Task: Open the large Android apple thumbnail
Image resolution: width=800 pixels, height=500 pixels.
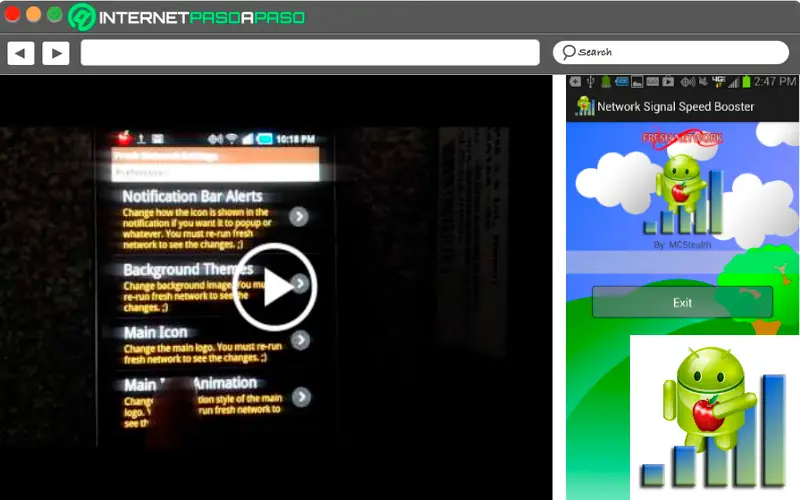Action: point(714,417)
